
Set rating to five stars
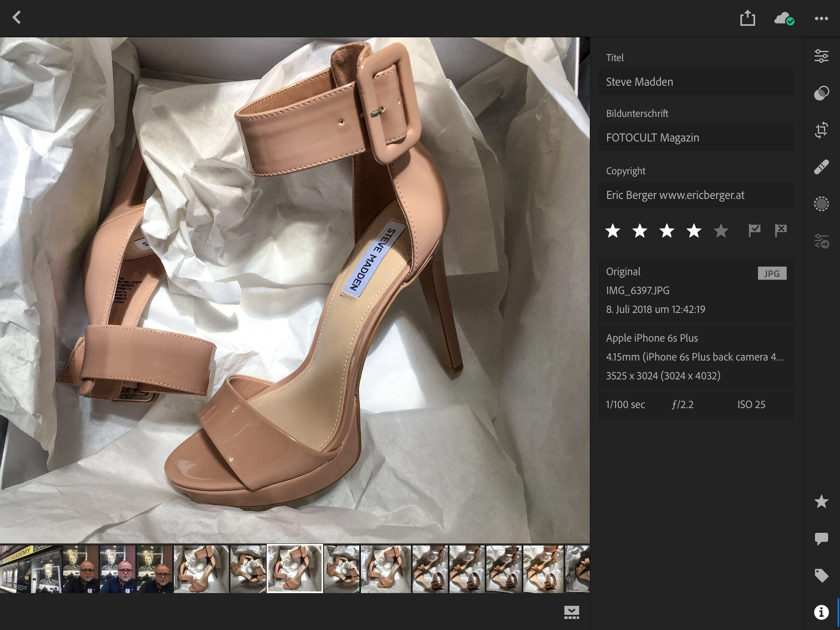click(x=721, y=231)
